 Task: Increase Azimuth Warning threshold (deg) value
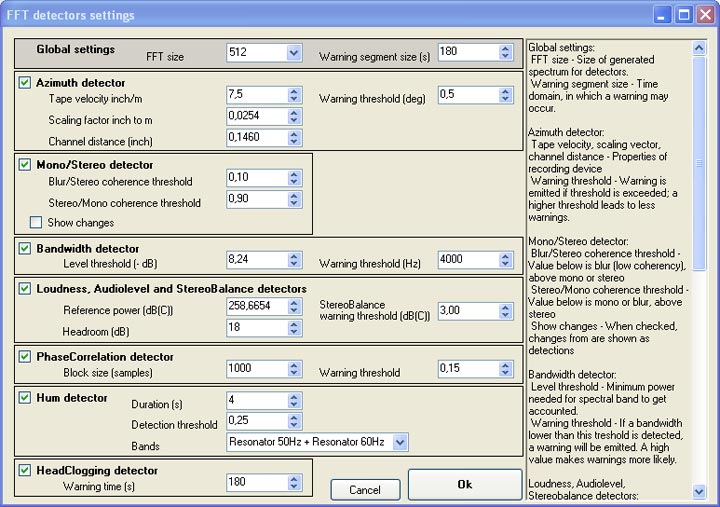point(505,90)
